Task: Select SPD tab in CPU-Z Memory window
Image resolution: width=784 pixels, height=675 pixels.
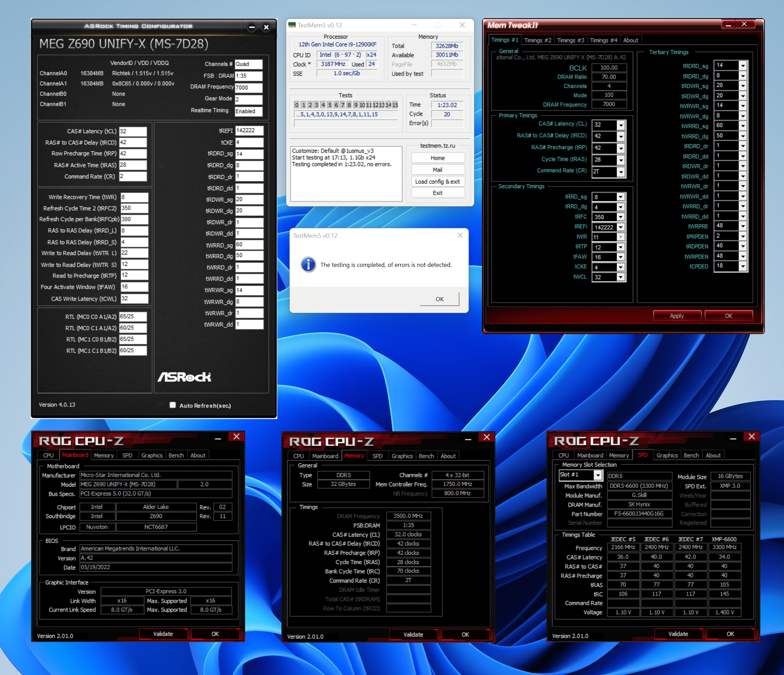Action: 377,456
